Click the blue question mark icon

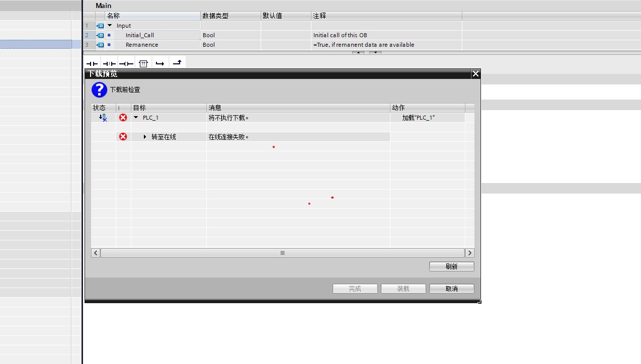[99, 90]
